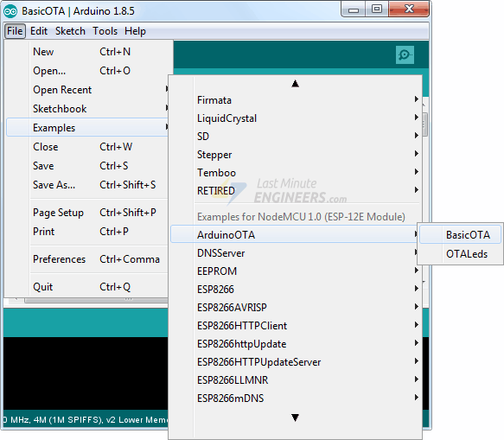This screenshot has height=440, width=504.
Task: Expand the RETIRED examples submenu
Action: coord(296,191)
